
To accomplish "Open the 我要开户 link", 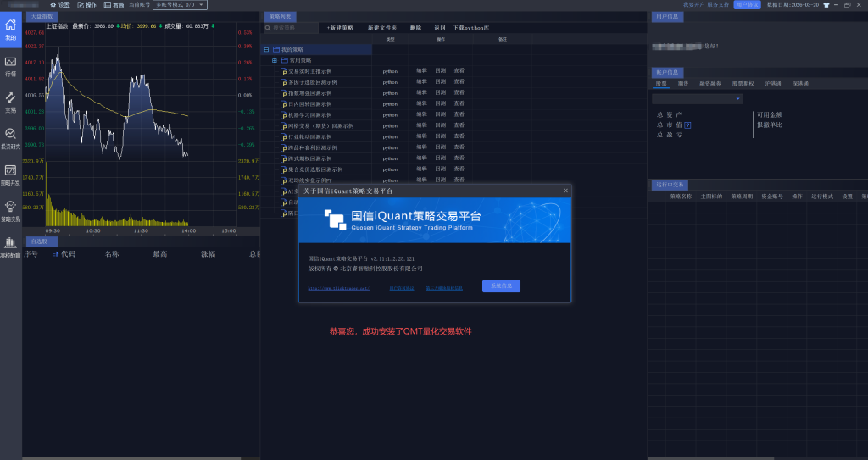I will 693,5.
